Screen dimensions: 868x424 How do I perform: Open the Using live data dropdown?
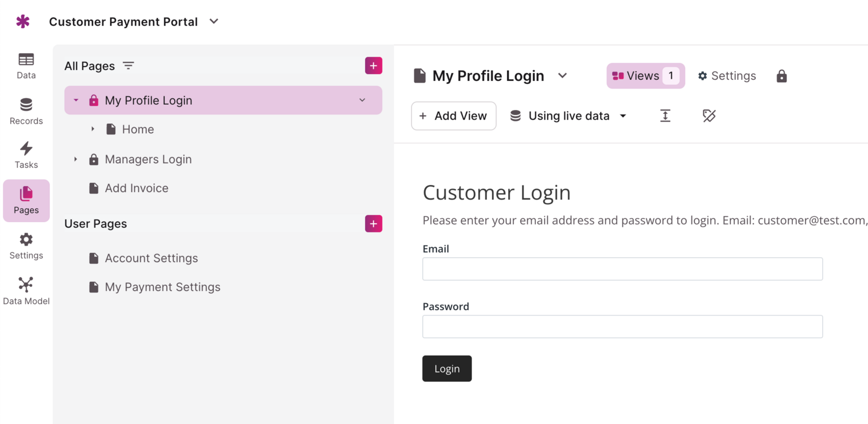[x=568, y=116]
